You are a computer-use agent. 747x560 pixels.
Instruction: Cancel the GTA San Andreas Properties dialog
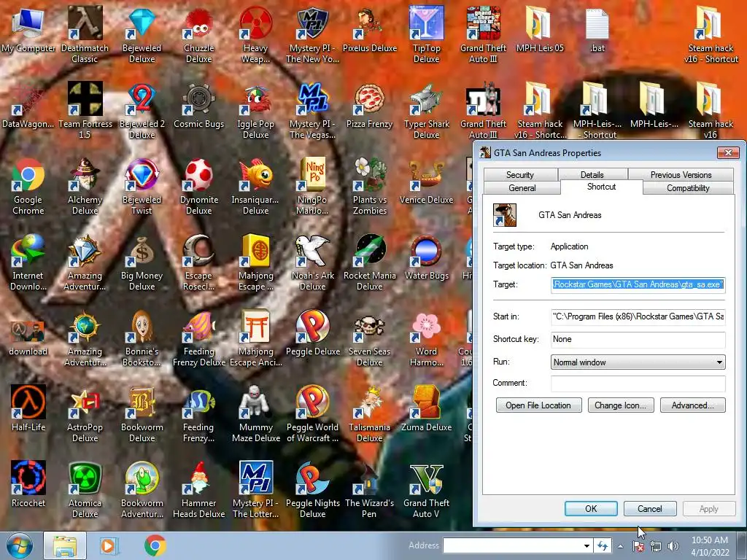(650, 508)
